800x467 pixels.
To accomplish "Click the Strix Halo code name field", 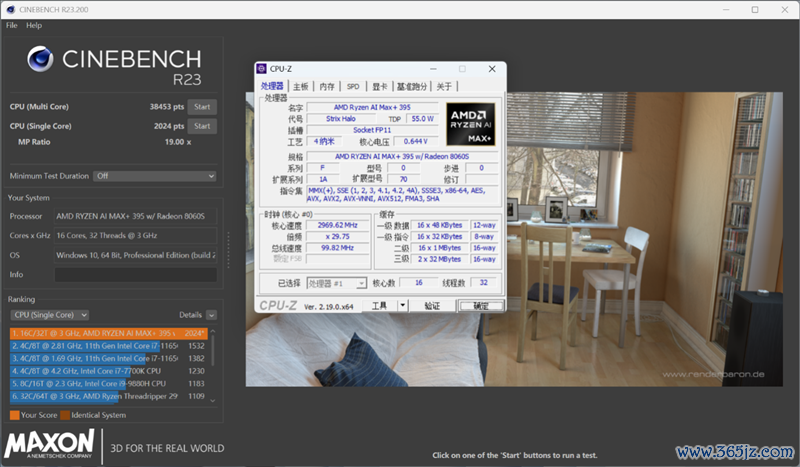I will click(x=341, y=118).
